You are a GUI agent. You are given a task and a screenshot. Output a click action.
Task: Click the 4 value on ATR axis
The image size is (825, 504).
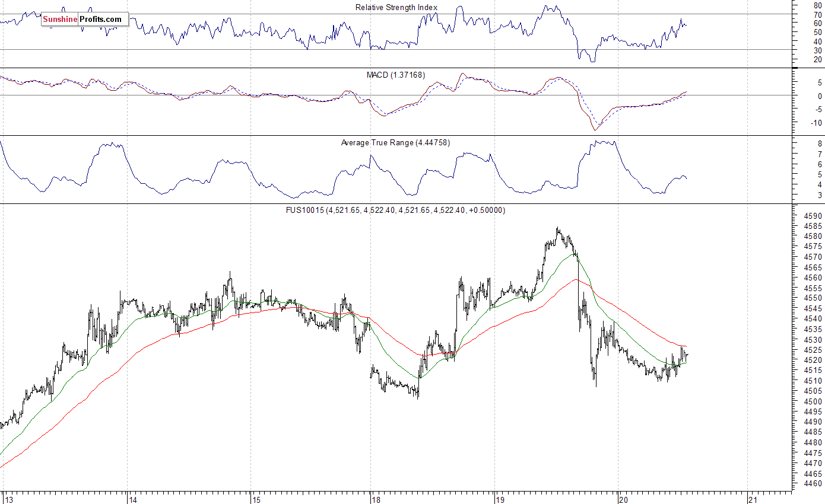coord(820,184)
